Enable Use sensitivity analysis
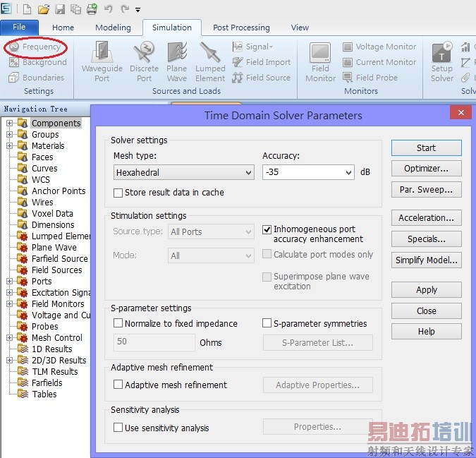Image resolution: width=476 pixels, height=458 pixels. pos(118,428)
